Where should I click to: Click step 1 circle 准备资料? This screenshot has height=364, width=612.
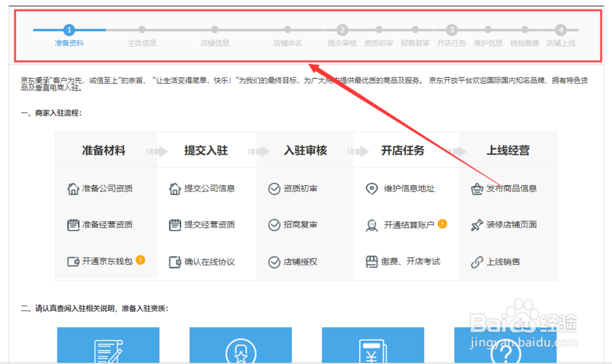(x=69, y=29)
